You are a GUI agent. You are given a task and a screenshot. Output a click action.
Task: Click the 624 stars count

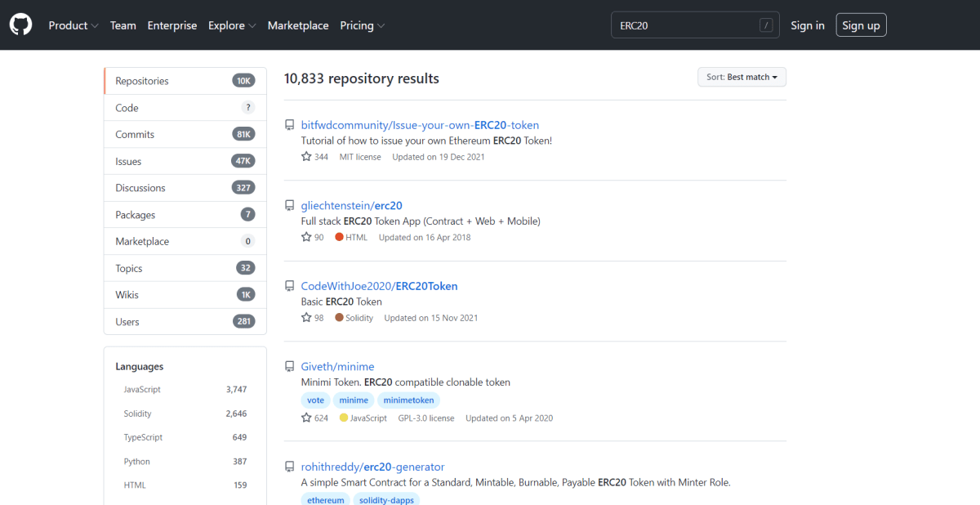pos(314,418)
